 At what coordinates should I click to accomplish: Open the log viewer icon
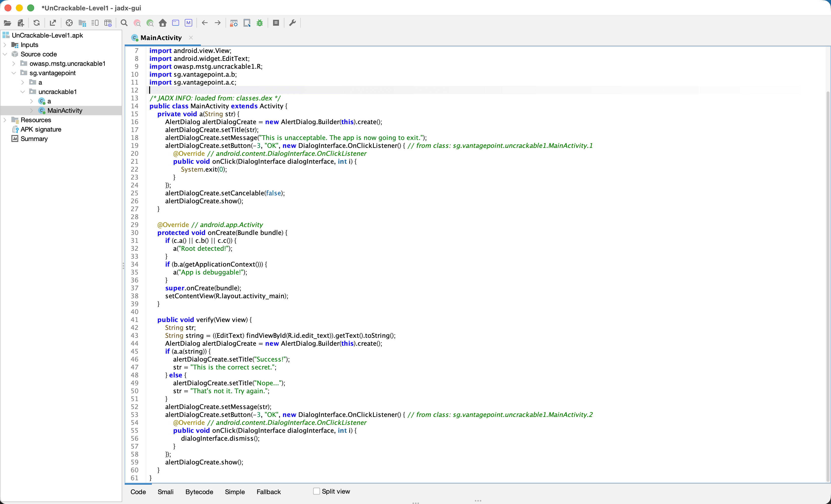(x=276, y=23)
